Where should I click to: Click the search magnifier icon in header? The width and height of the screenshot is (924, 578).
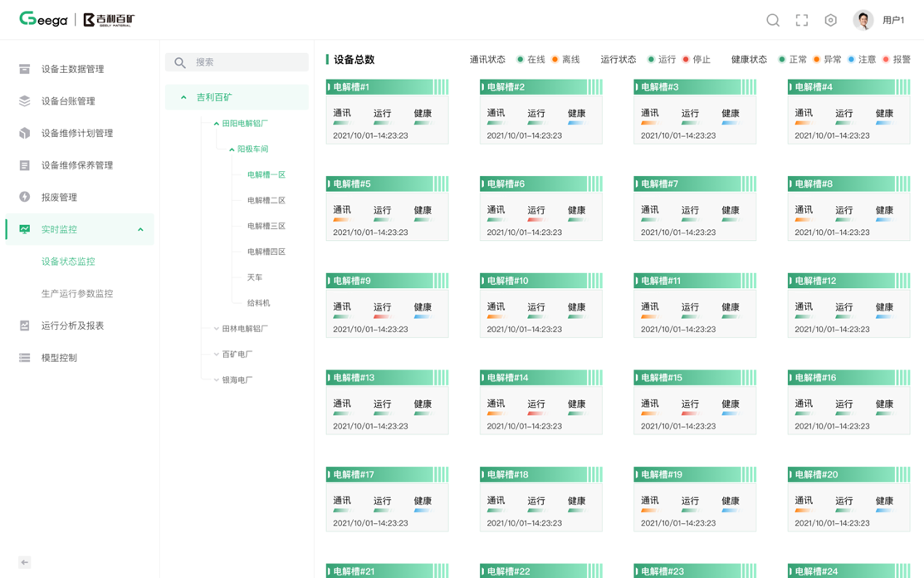tap(772, 20)
